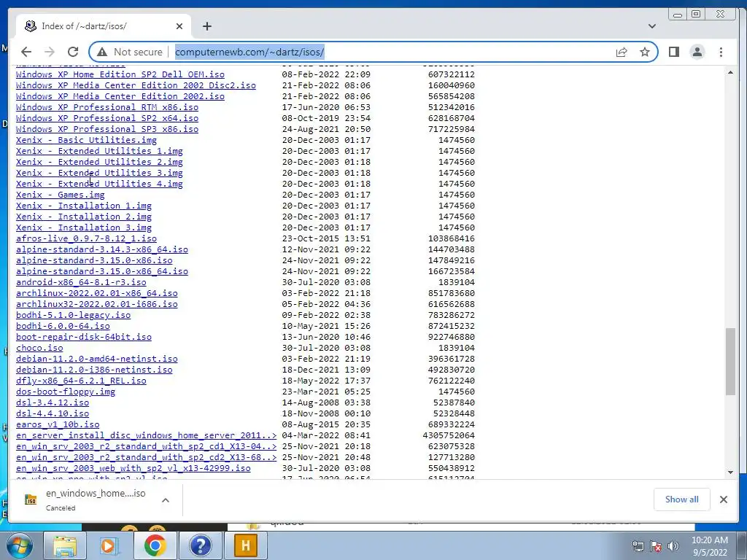Click the page scrollbar thumb

pyautogui.click(x=730, y=362)
